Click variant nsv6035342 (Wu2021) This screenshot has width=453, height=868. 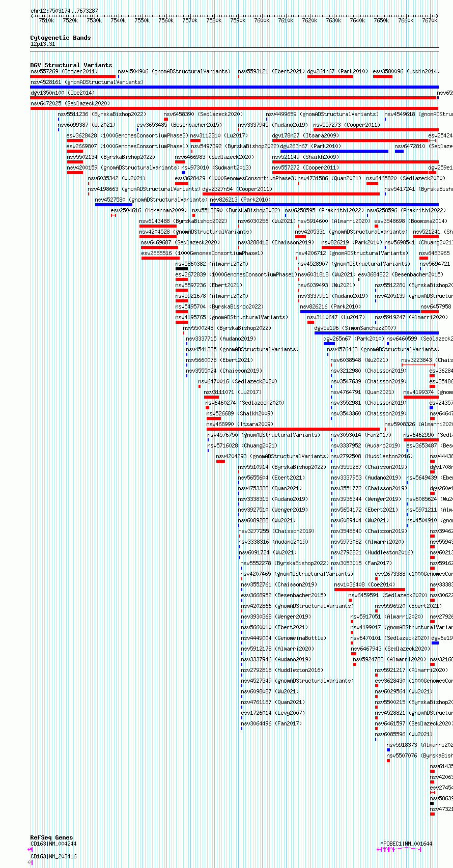point(117,178)
